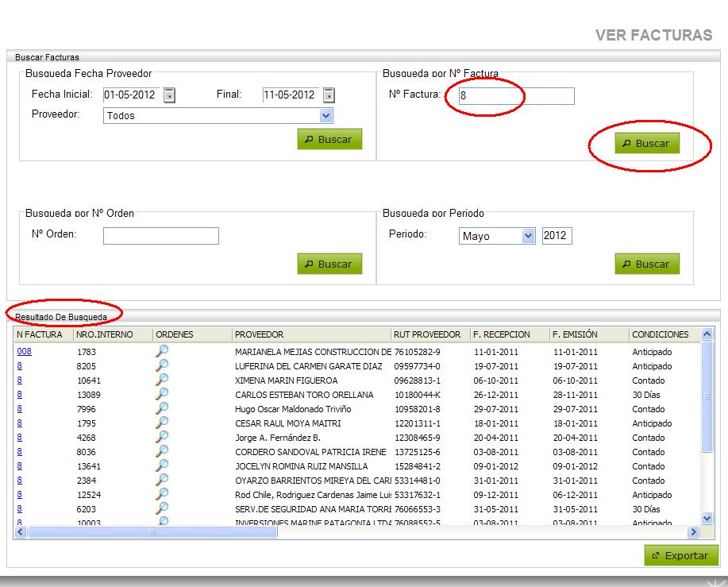
Task: Click the Nº Factura input field
Action: click(x=516, y=95)
